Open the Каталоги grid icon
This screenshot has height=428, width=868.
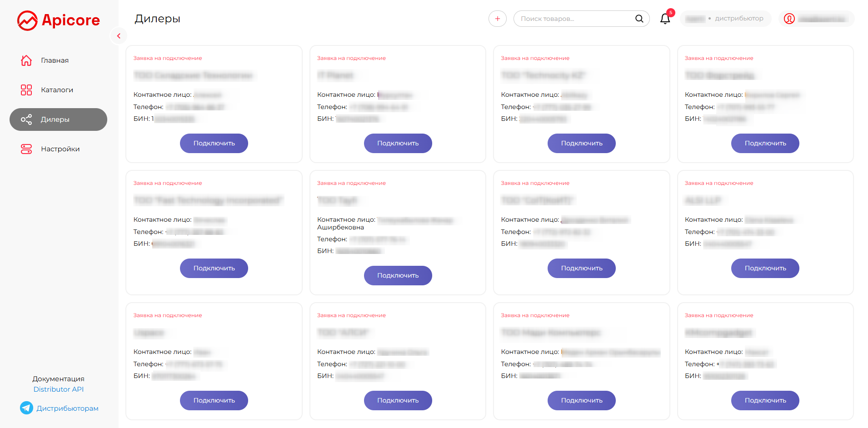tap(26, 90)
